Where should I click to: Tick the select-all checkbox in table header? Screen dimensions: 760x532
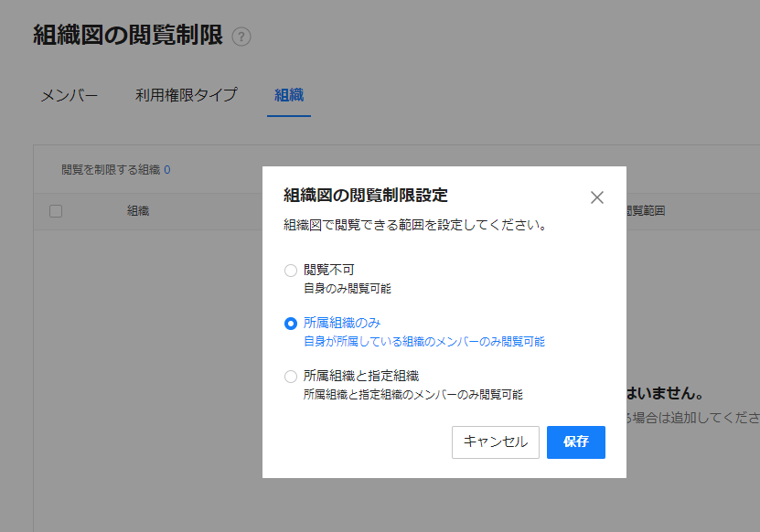[56, 211]
